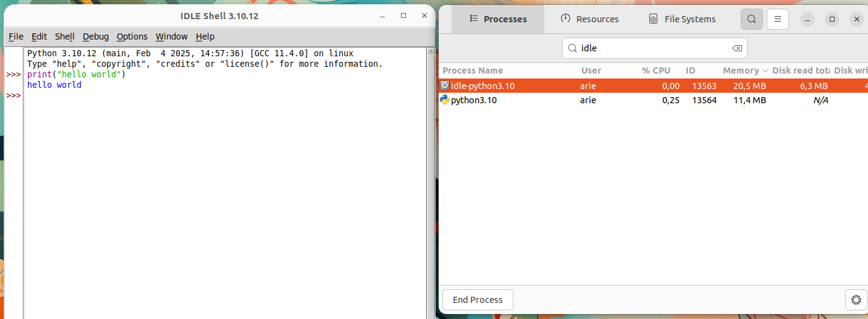Screen dimensions: 868x319
Task: Expand the Window menu
Action: coord(172,36)
